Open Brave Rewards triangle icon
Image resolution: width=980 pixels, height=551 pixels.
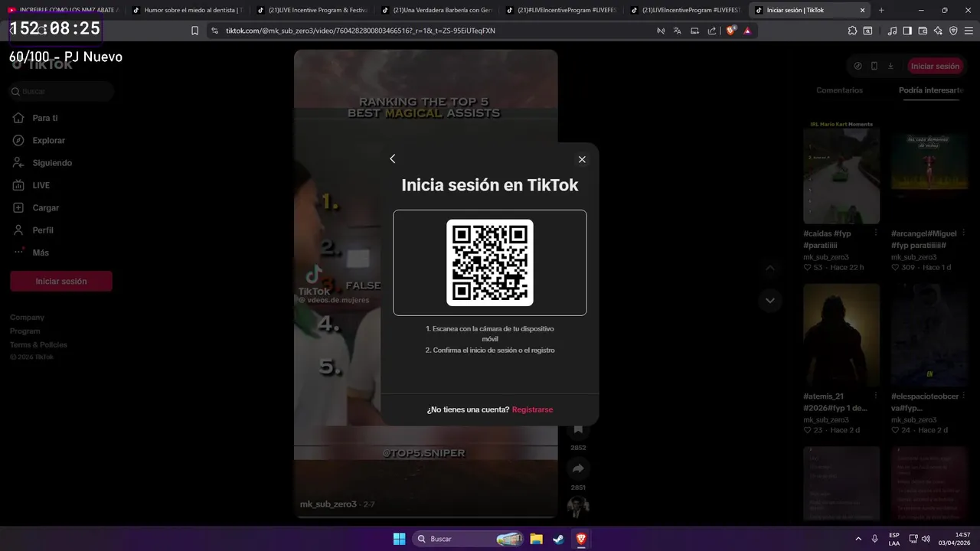coord(747,31)
